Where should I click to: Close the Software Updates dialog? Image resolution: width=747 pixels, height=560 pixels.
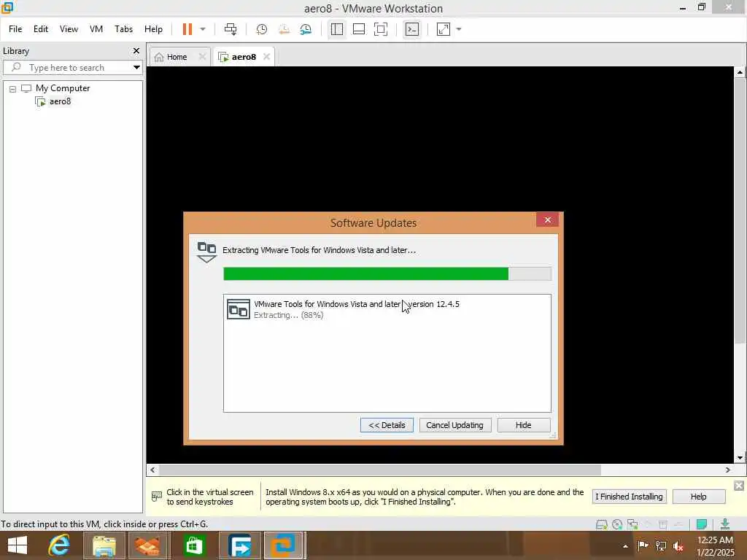point(547,219)
